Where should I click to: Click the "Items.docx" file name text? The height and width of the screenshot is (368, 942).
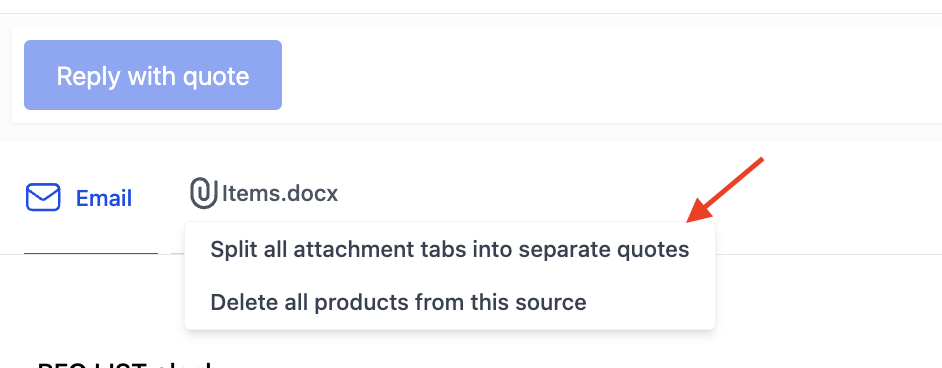point(280,193)
